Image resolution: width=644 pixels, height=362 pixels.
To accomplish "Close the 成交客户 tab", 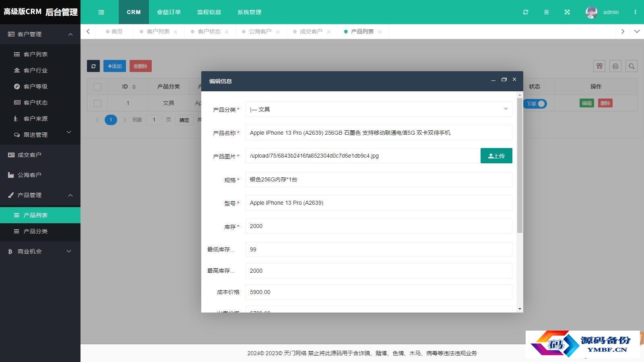I will point(328,32).
